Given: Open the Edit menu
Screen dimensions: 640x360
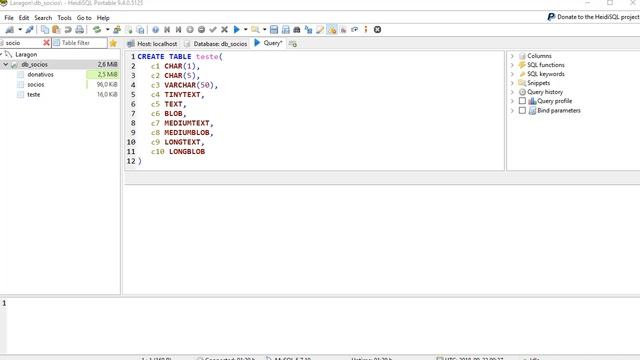Looking at the screenshot, I should pyautogui.click(x=24, y=18).
